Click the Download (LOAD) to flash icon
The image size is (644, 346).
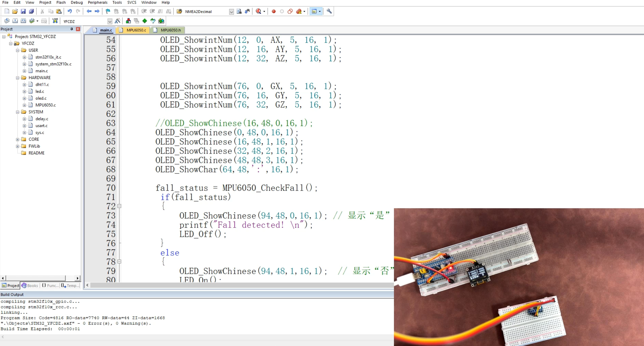pos(55,21)
